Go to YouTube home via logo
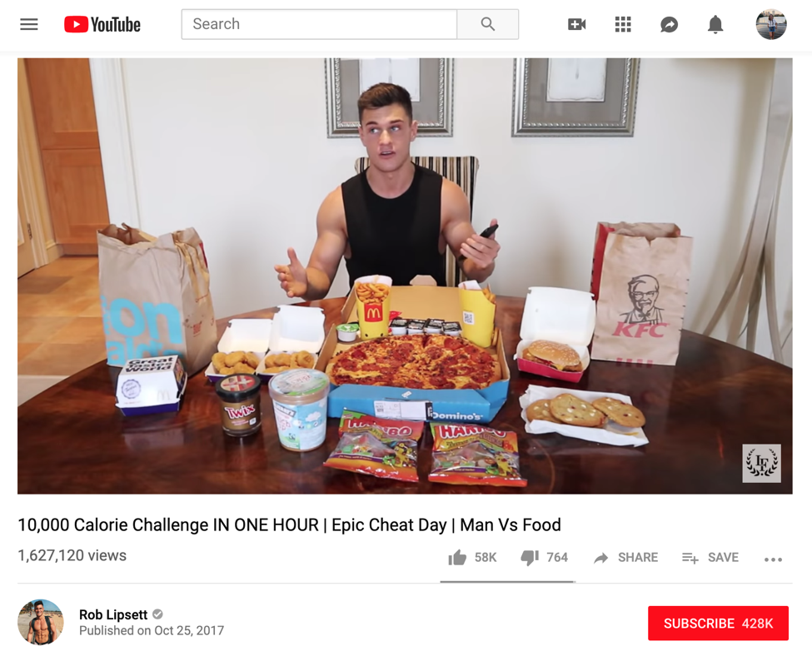Image resolution: width=812 pixels, height=661 pixels. point(102,24)
